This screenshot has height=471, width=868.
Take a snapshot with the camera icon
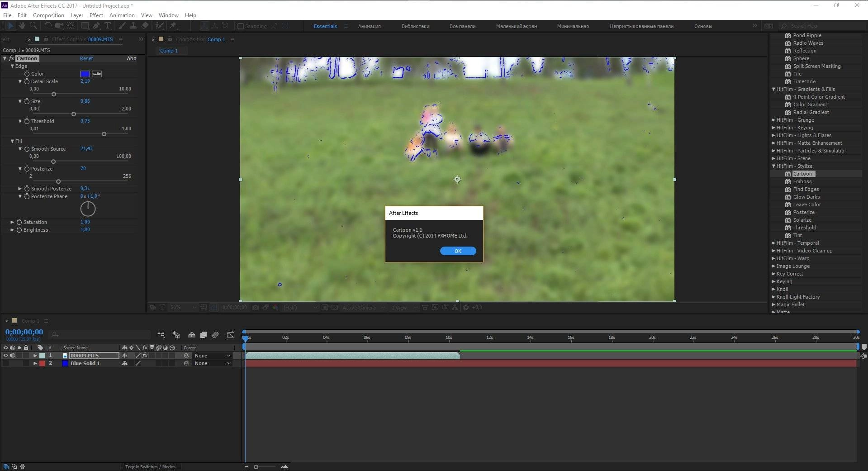(x=256, y=308)
